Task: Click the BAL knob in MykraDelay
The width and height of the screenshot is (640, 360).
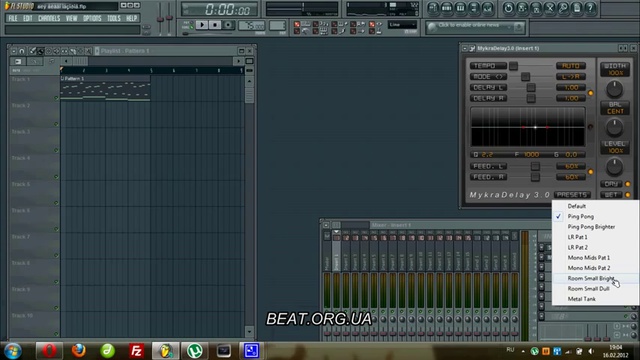Action: coord(614,127)
